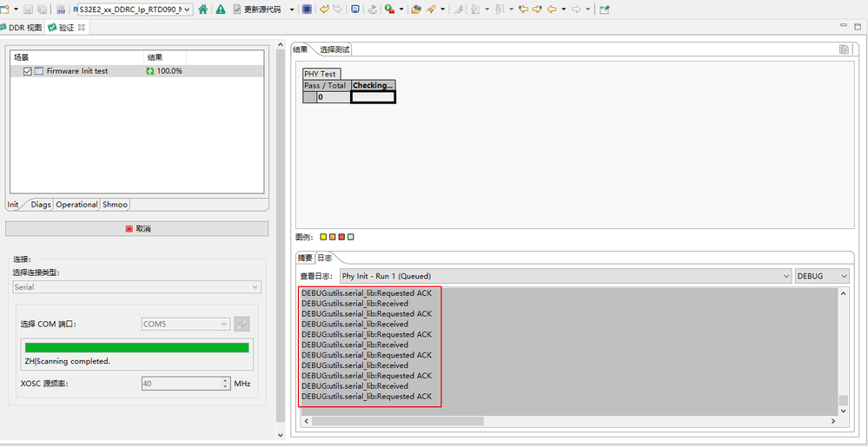Click the Previous Annotation icon

[x=500, y=10]
